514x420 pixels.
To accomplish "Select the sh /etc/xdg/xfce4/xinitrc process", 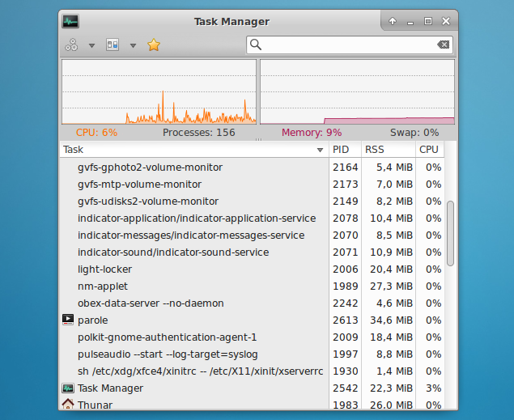I will click(x=200, y=371).
